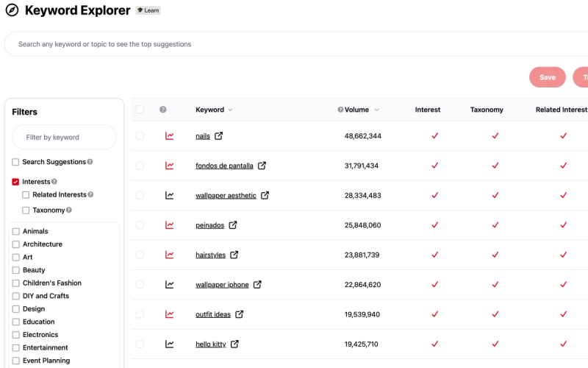Sort by Volume column chevron

376,110
